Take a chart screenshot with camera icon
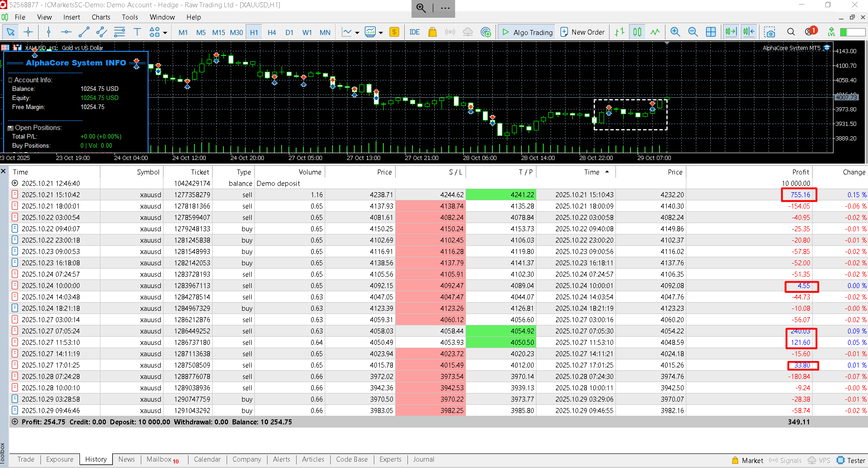 [769, 32]
